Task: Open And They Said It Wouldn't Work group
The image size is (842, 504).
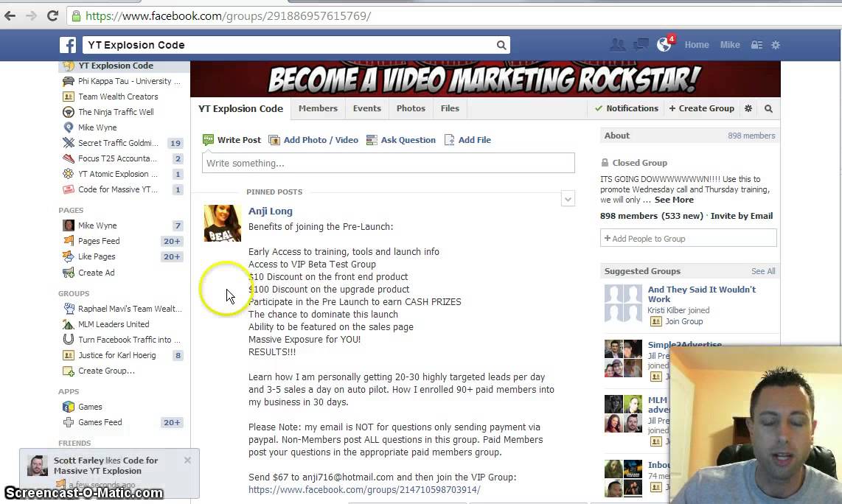Action: (701, 294)
